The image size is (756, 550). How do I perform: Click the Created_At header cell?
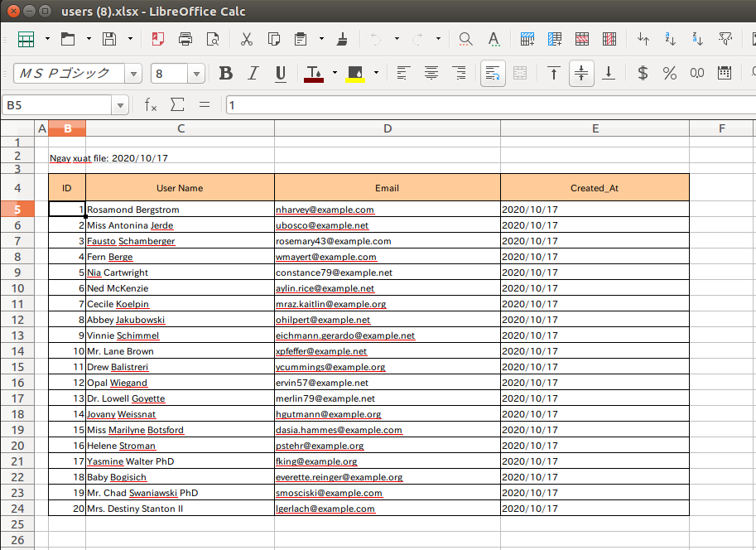click(x=595, y=188)
